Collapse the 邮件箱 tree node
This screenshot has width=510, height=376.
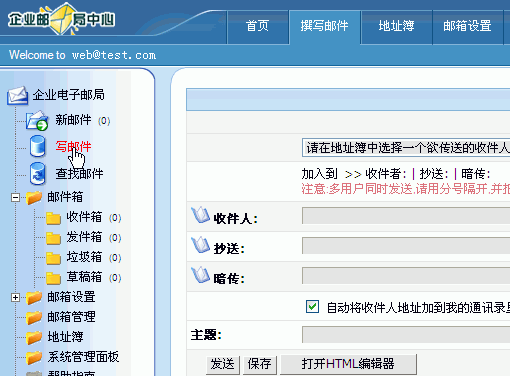(15, 197)
